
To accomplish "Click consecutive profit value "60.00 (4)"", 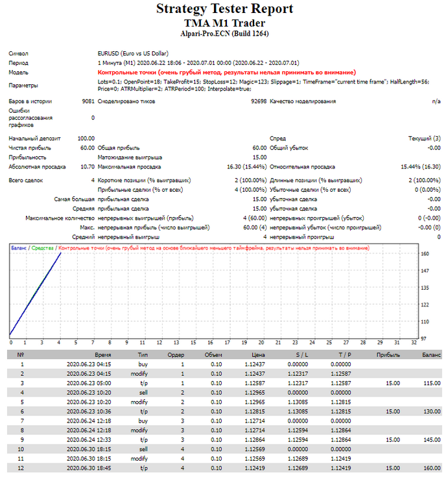I will coord(255,227).
